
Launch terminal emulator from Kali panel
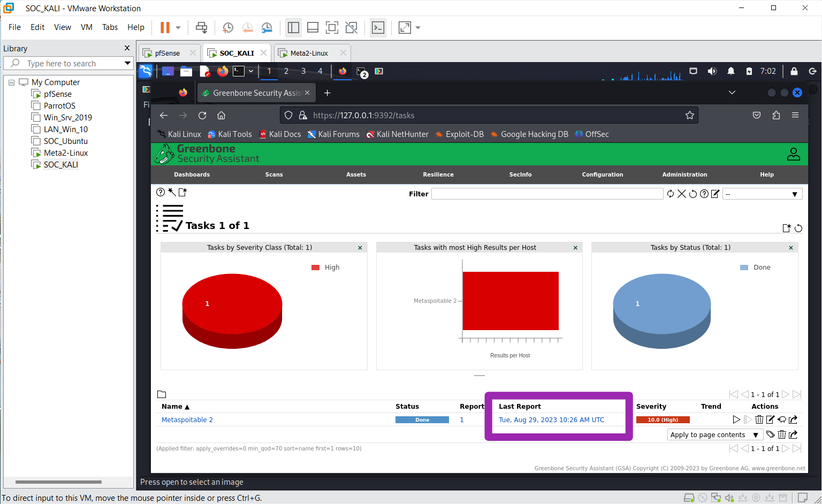pos(239,71)
